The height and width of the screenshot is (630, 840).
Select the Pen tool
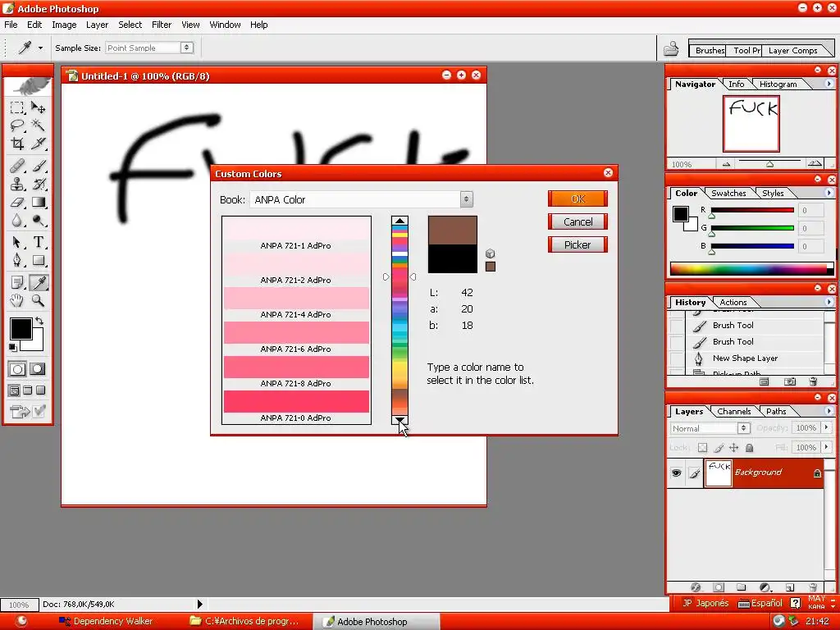[x=17, y=260]
